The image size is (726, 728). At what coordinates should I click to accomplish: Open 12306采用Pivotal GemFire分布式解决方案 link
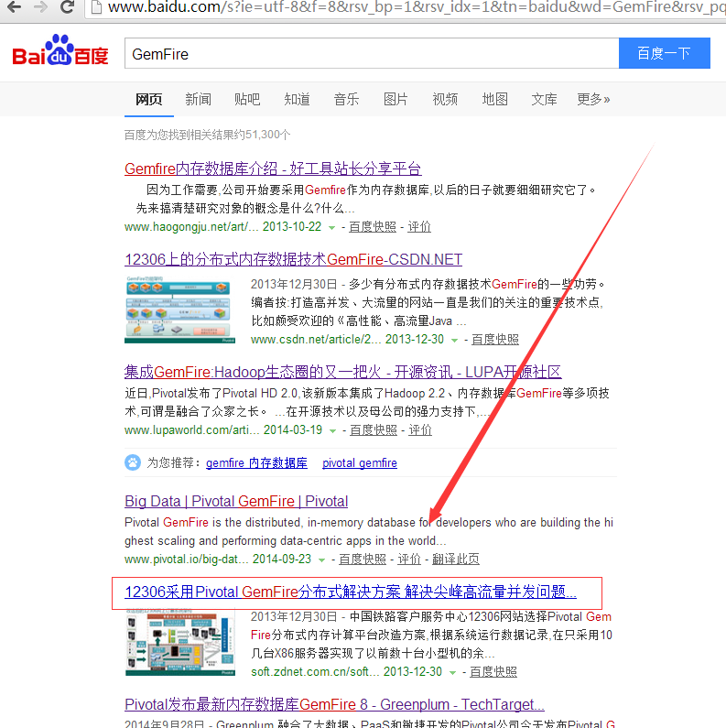coord(351,592)
